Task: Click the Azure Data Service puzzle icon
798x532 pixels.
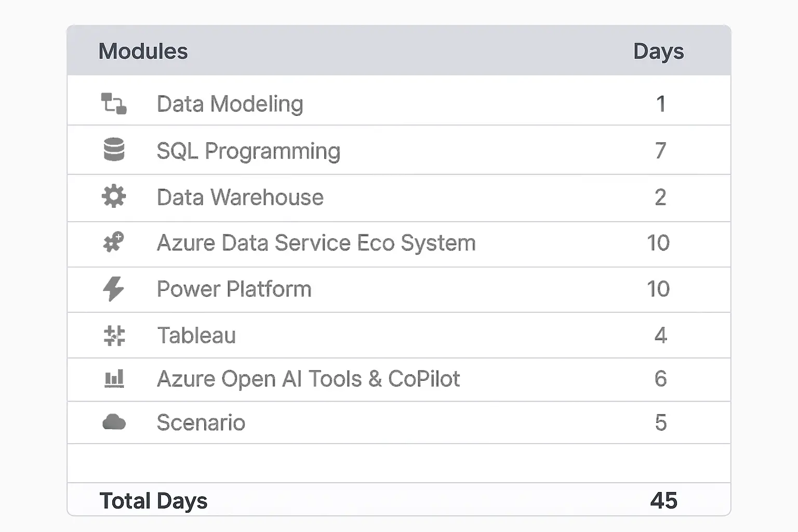Action: [114, 242]
